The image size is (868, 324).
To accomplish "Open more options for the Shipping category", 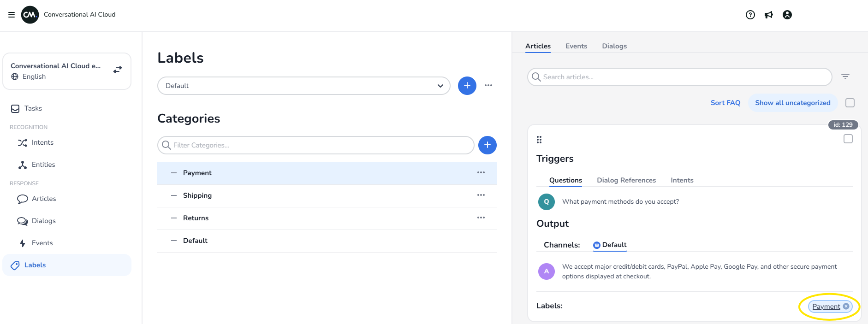I will click(481, 195).
